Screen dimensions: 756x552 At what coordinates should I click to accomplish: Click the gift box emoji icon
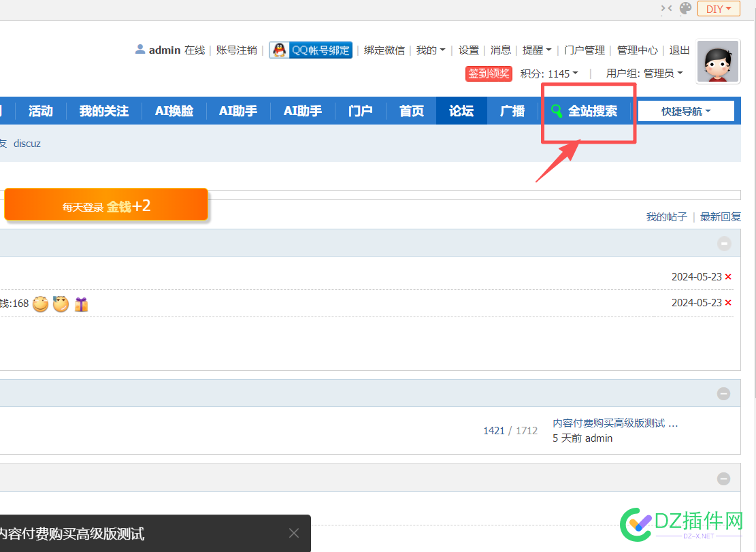pyautogui.click(x=81, y=304)
